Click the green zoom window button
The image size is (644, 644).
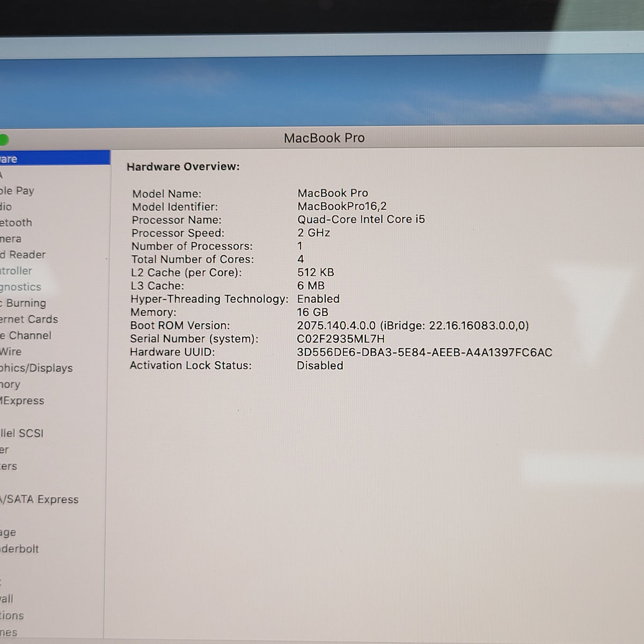click(x=3, y=140)
